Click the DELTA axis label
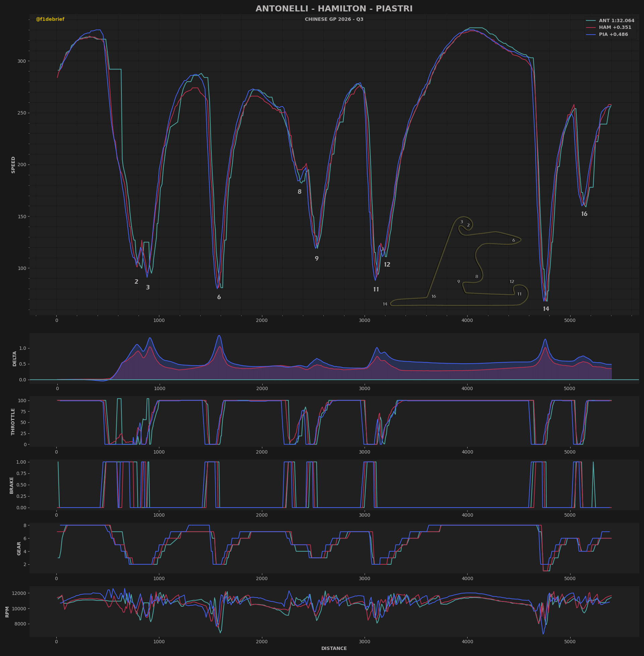This screenshot has height=656, width=644. tap(14, 359)
